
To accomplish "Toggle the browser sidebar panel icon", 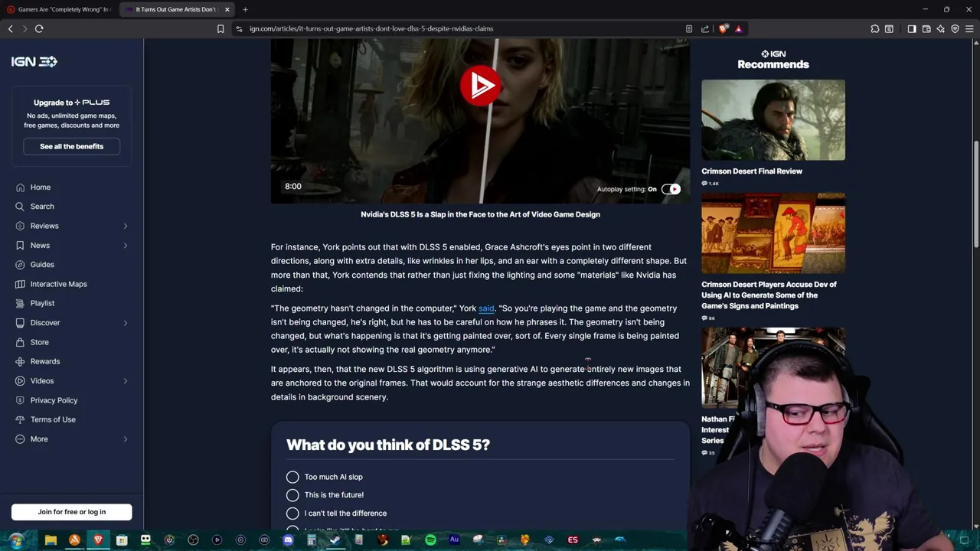I will [x=912, y=28].
